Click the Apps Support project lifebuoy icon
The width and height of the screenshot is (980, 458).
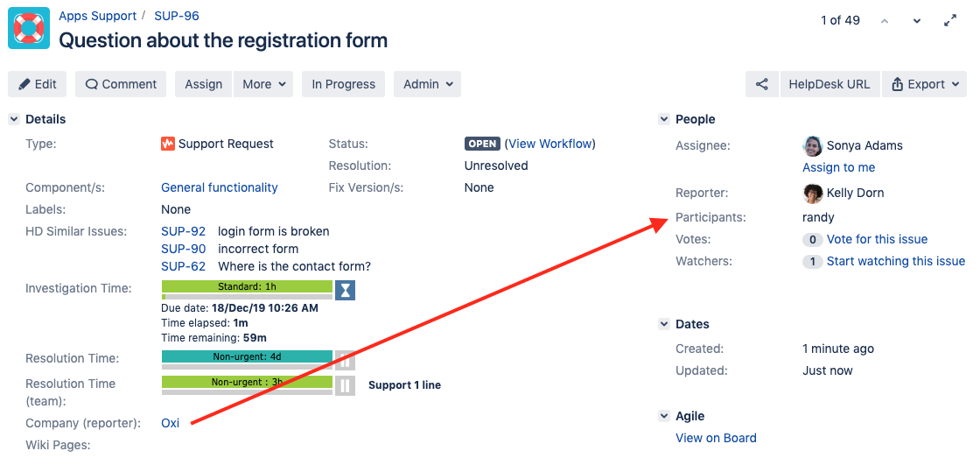[29, 28]
